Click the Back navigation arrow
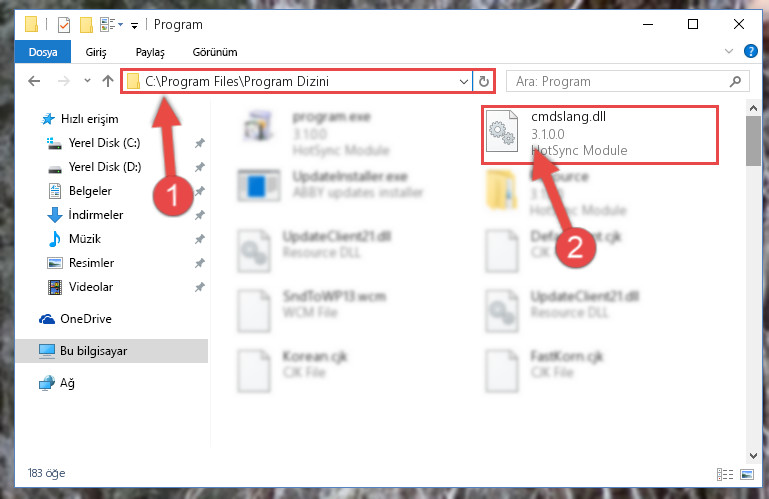 (34, 81)
